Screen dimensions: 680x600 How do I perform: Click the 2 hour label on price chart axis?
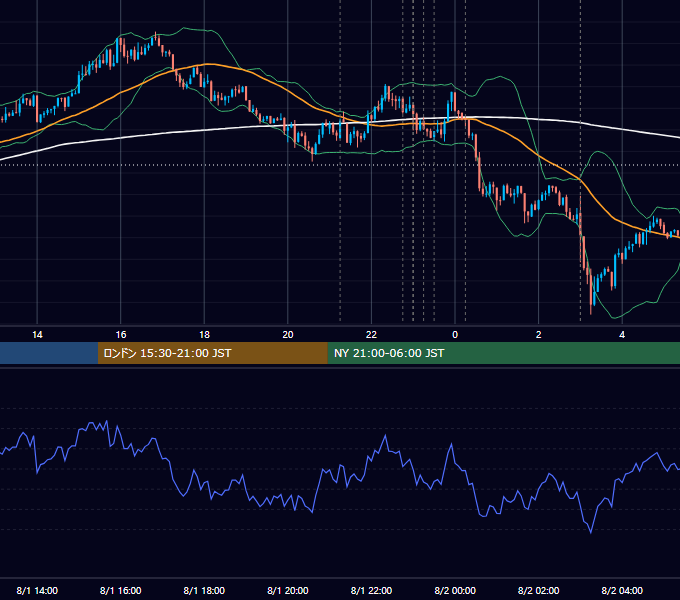click(x=538, y=335)
